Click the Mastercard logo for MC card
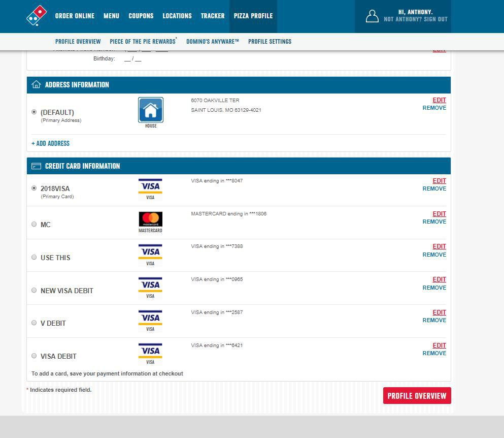 coord(150,219)
